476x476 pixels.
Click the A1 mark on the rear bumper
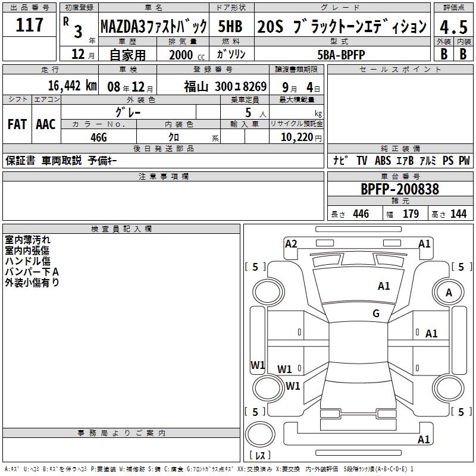(x=424, y=439)
